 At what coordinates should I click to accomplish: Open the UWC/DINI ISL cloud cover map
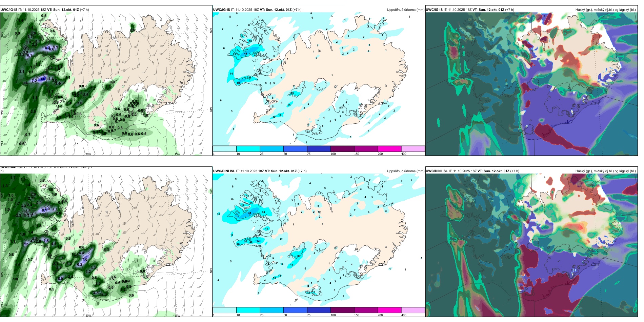(x=531, y=245)
